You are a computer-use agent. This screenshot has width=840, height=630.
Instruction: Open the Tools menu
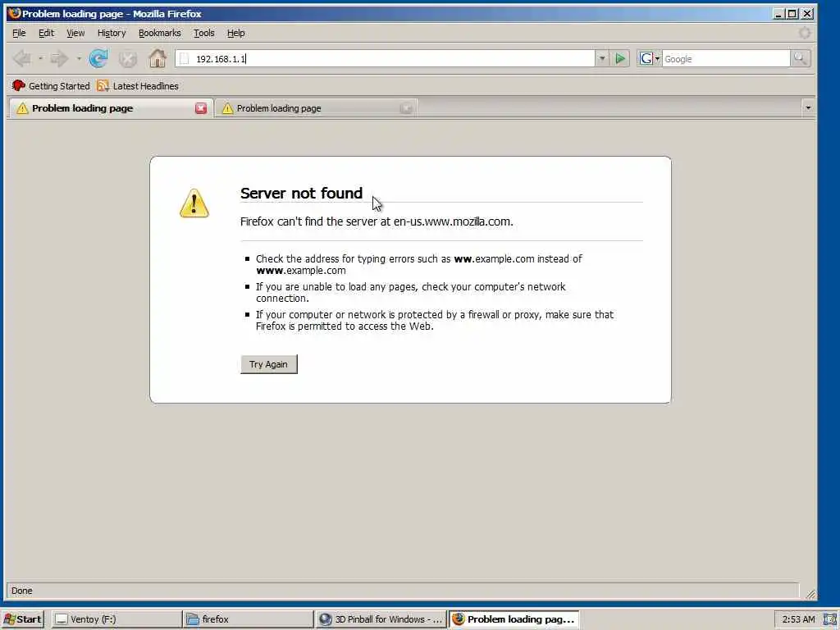click(203, 33)
